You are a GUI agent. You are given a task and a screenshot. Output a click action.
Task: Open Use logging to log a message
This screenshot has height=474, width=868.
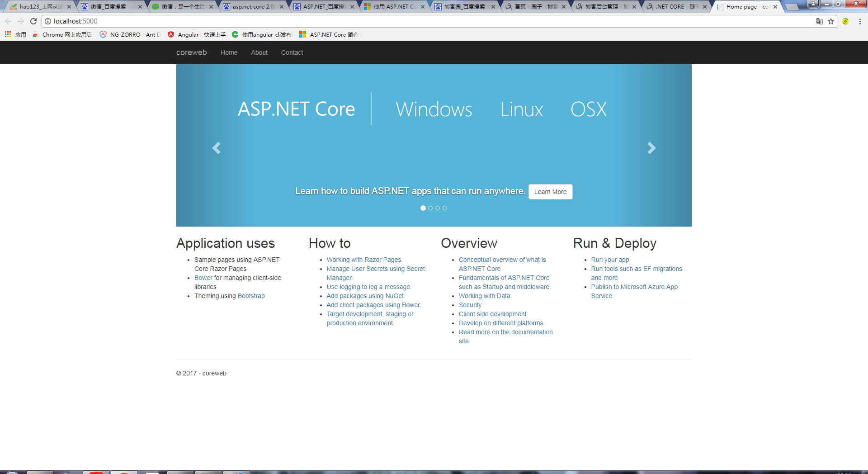tap(369, 287)
